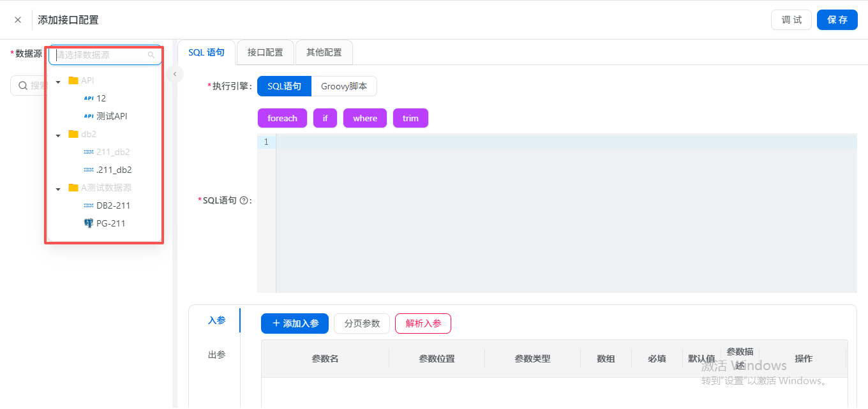Insert a trim tag
This screenshot has width=868, height=409.
click(410, 118)
